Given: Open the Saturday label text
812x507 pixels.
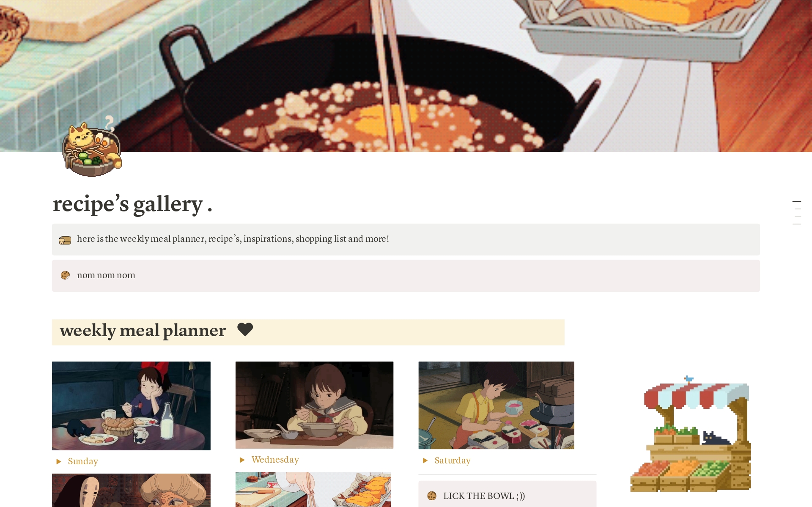Looking at the screenshot, I should [453, 460].
